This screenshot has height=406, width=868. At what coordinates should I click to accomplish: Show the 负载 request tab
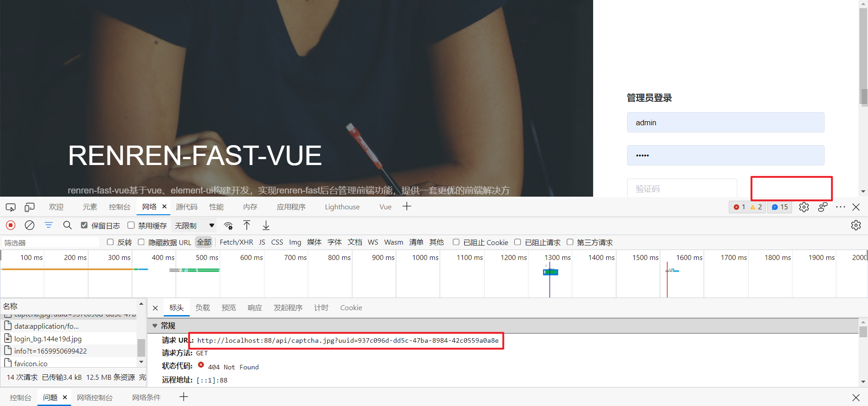pyautogui.click(x=203, y=308)
